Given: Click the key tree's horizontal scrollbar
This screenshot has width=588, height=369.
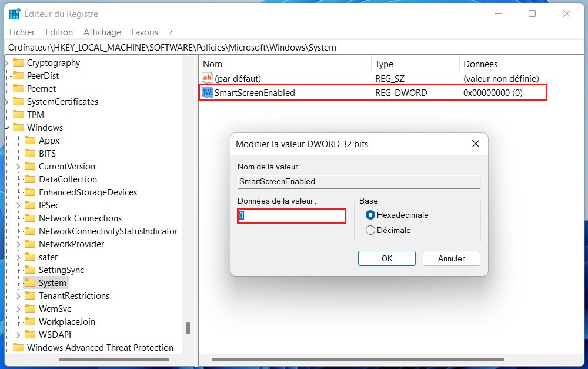Looking at the screenshot, I should [x=114, y=360].
